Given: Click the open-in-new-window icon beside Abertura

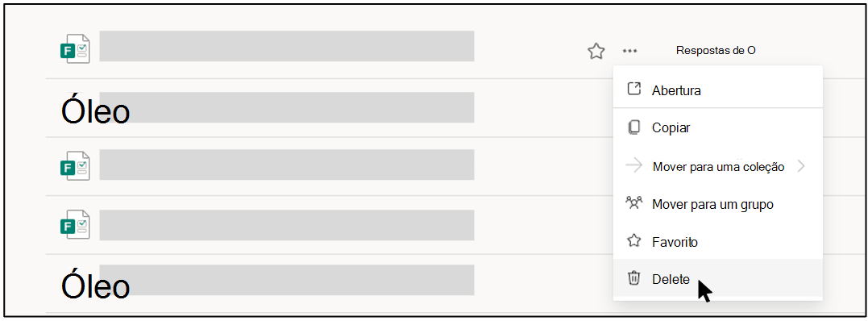Looking at the screenshot, I should point(633,90).
